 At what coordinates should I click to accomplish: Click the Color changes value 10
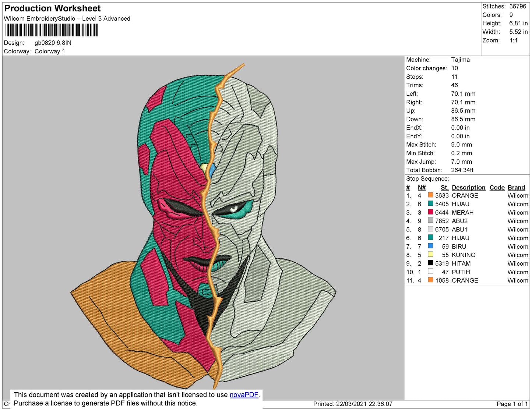pyautogui.click(x=455, y=68)
